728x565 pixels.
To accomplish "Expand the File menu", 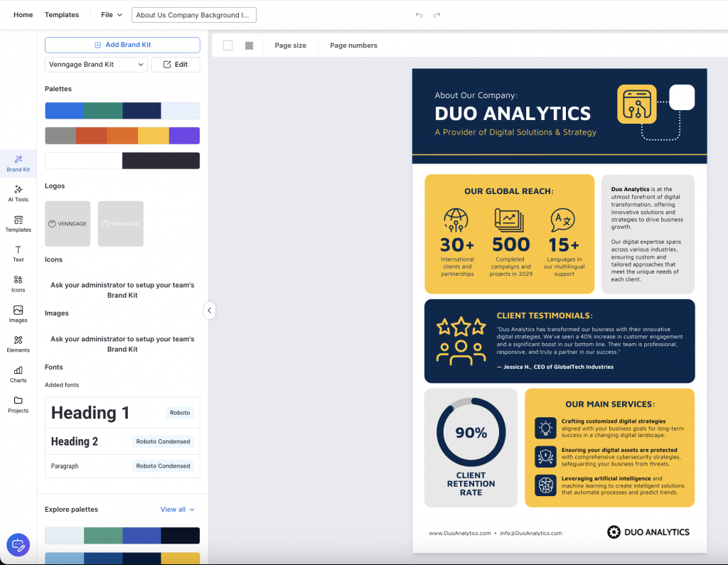I will pyautogui.click(x=112, y=15).
